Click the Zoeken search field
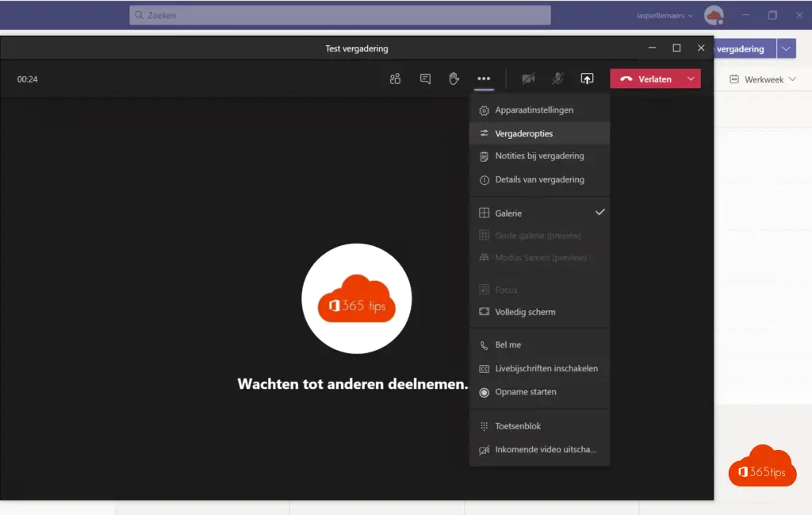The height and width of the screenshot is (515, 812). [339, 15]
